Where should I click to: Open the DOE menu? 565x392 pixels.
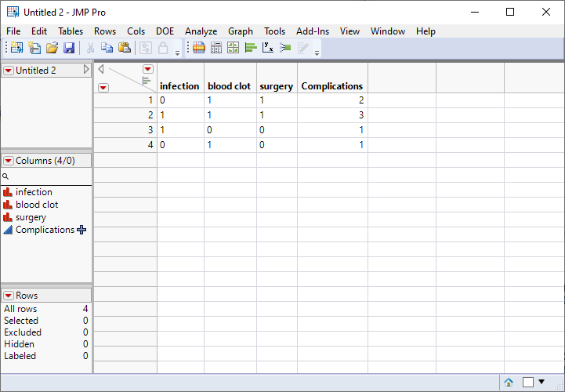tap(165, 31)
